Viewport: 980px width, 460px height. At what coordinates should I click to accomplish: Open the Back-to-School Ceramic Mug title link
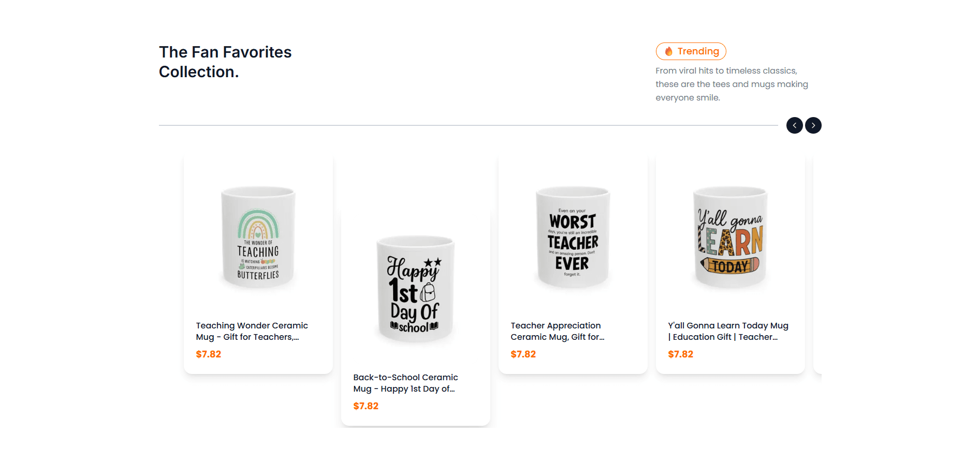[x=405, y=383]
